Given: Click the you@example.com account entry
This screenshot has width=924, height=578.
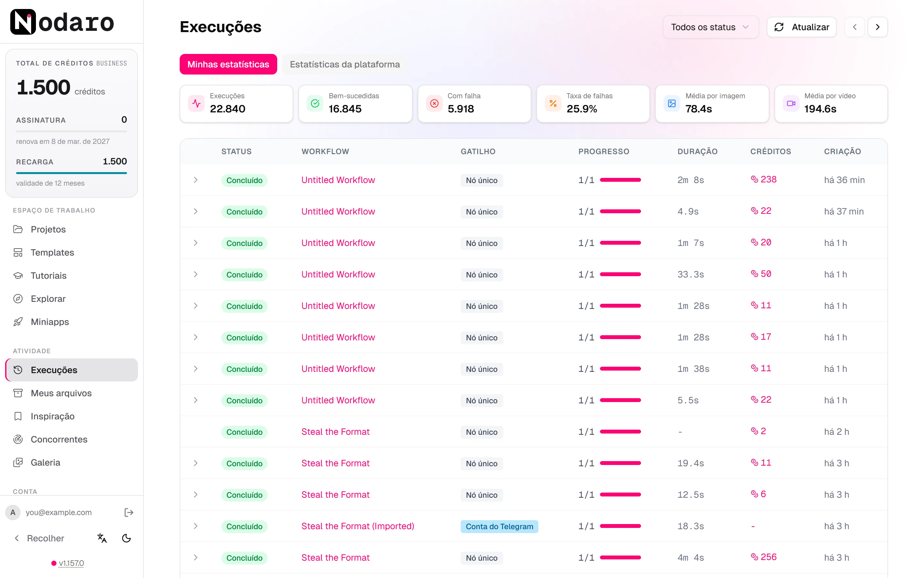Looking at the screenshot, I should (58, 512).
